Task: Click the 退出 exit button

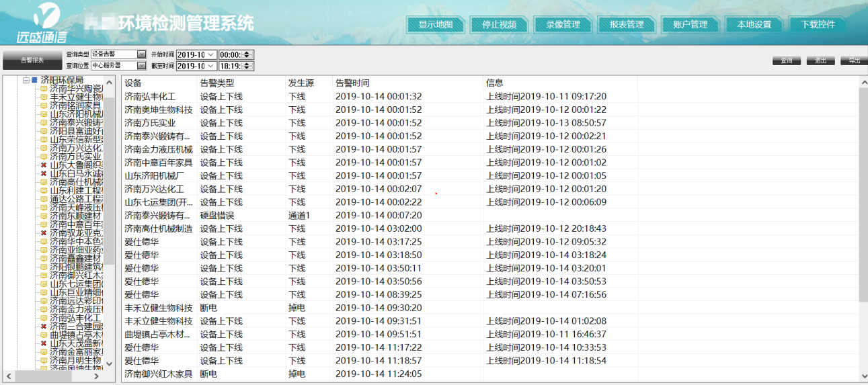Action: [x=820, y=60]
